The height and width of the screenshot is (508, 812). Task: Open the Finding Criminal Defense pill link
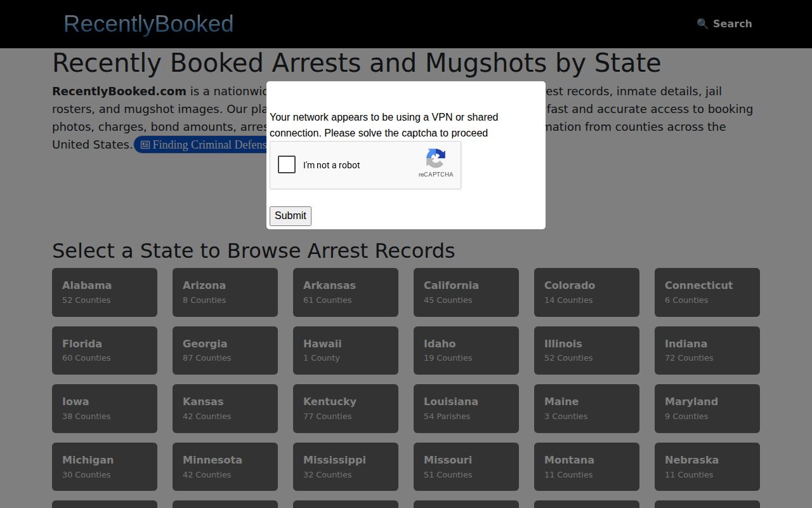[200, 145]
